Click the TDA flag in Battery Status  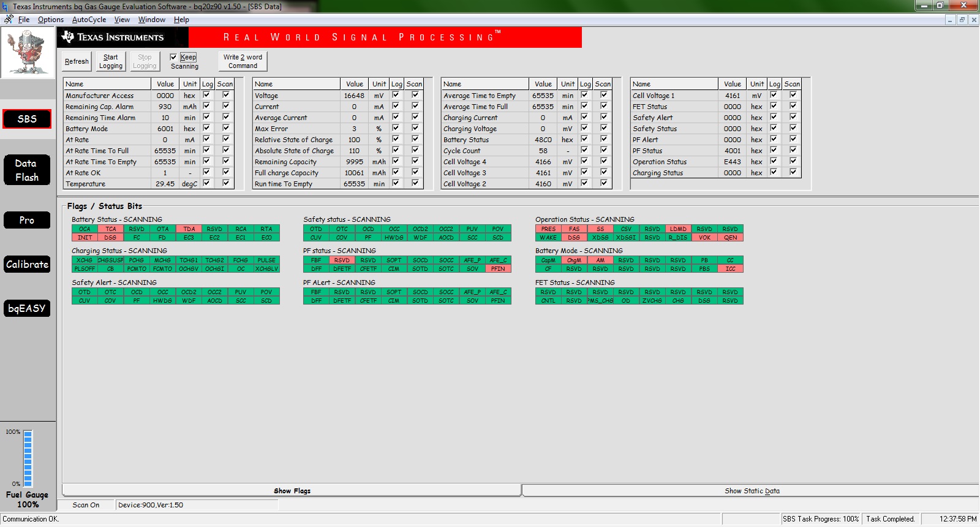click(189, 229)
